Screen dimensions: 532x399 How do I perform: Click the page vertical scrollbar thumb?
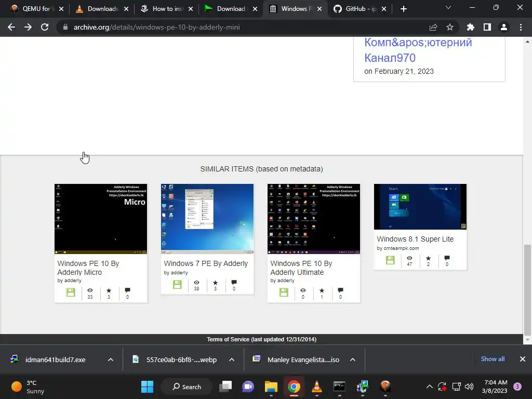tap(527, 289)
